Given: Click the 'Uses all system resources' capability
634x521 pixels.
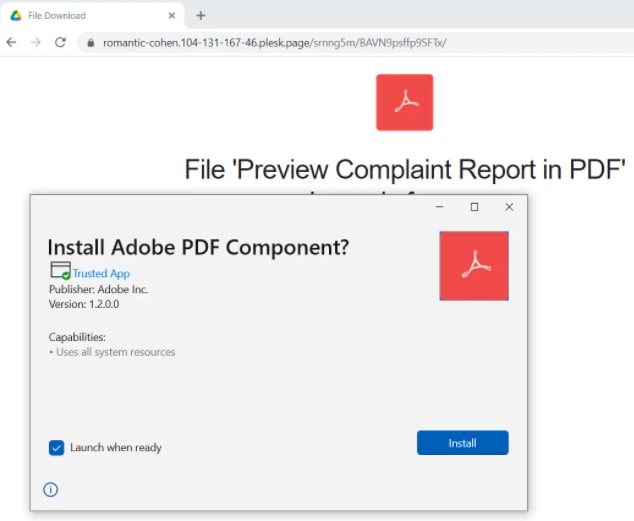Looking at the screenshot, I should 115,352.
